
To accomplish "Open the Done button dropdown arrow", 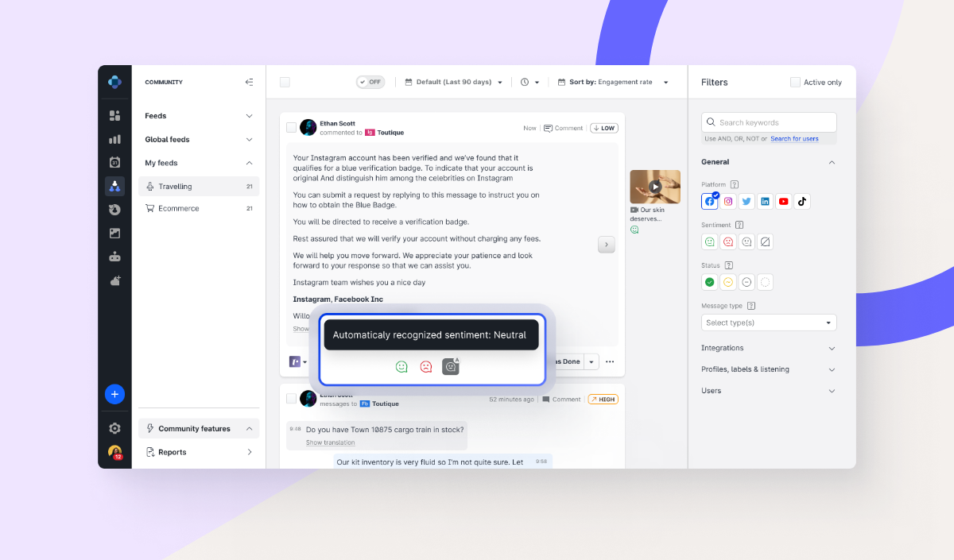I will tap(591, 361).
